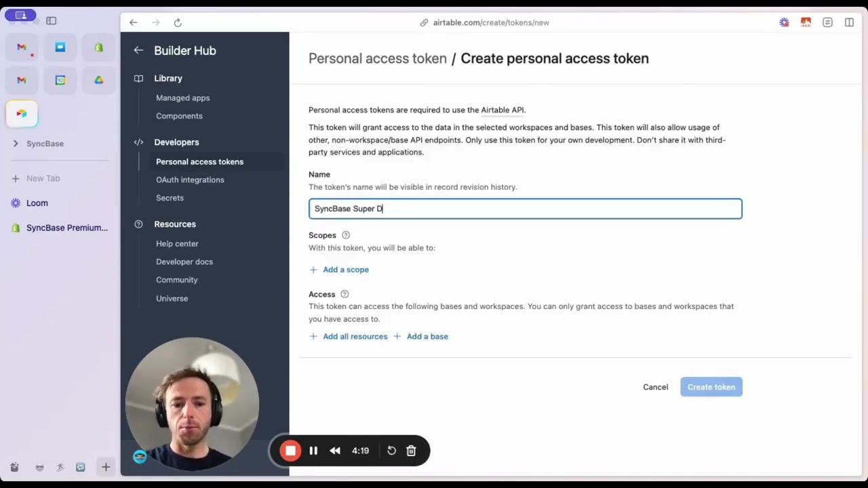Stop the Loom recording
The height and width of the screenshot is (488, 868).
tap(290, 451)
